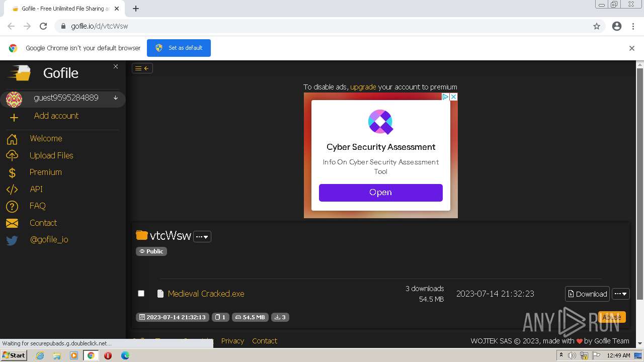Click the file count badge showing 1
The image size is (644, 362).
(x=220, y=317)
